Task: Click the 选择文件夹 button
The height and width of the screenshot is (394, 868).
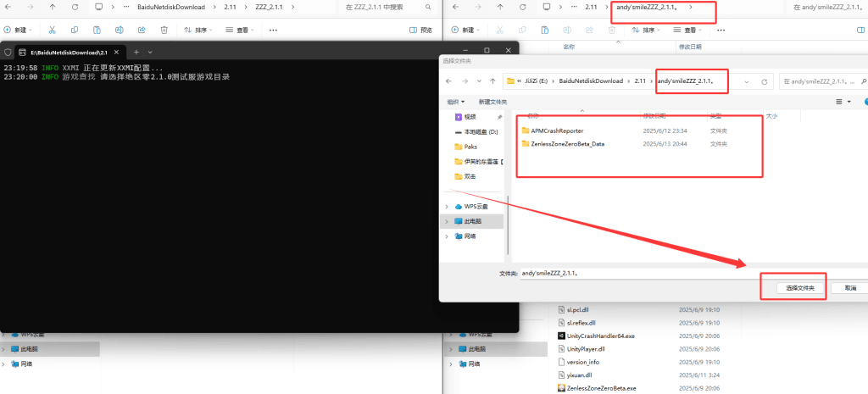Action: pos(800,288)
